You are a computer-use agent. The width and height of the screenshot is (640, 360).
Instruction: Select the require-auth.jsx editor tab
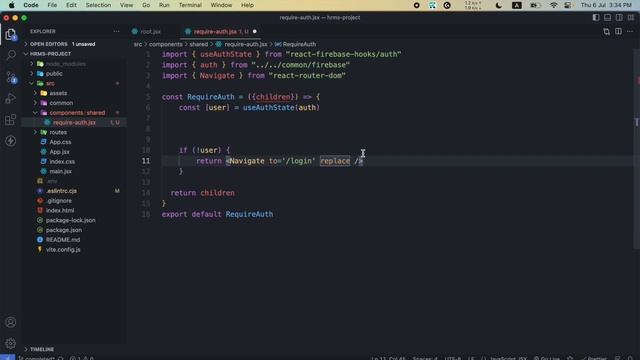[215, 31]
